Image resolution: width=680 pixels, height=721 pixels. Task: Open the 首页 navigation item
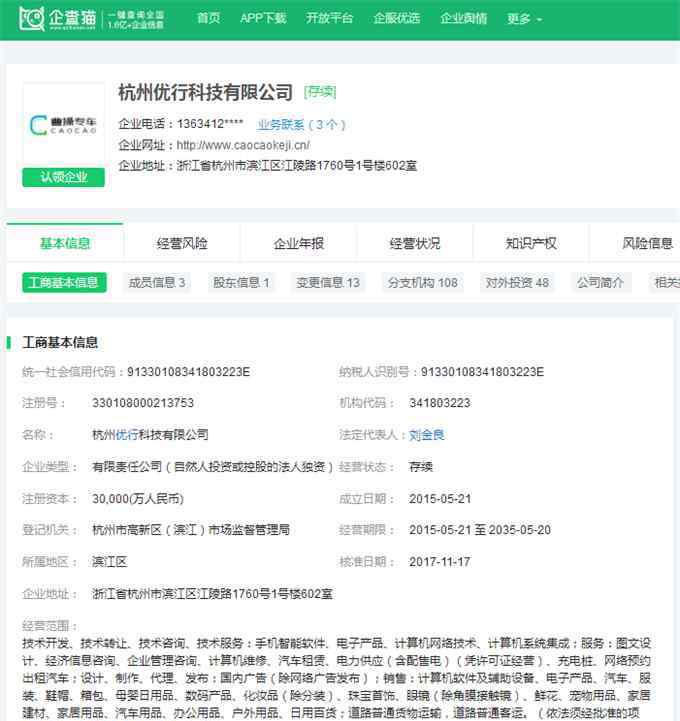208,18
